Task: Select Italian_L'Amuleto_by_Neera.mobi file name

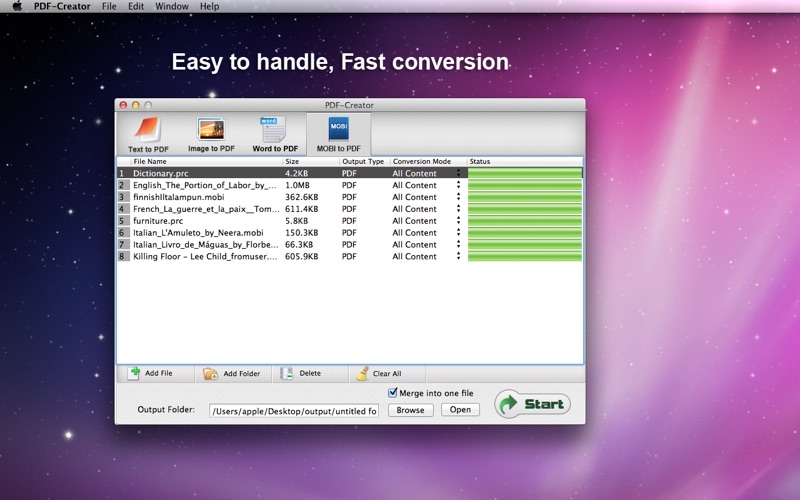Action: coord(198,233)
